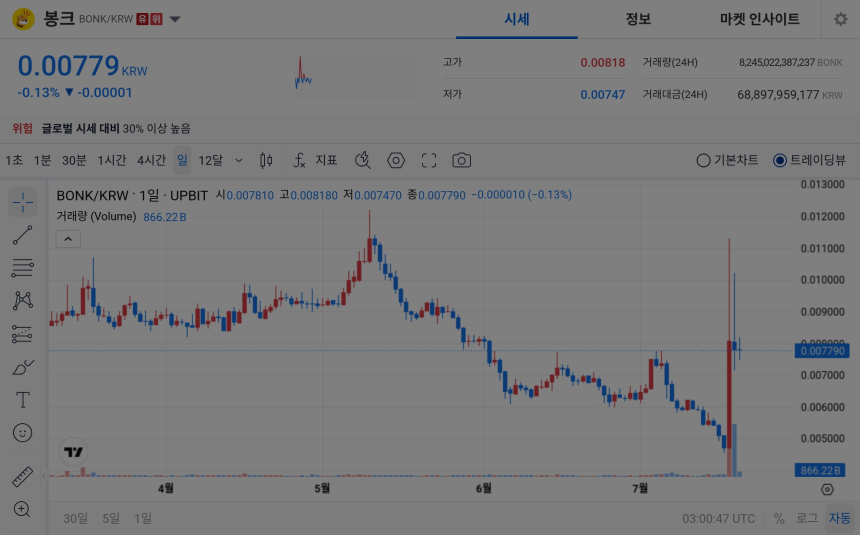Open the emoji sticker tool
Viewport: 860px width, 535px height.
pyautogui.click(x=22, y=433)
